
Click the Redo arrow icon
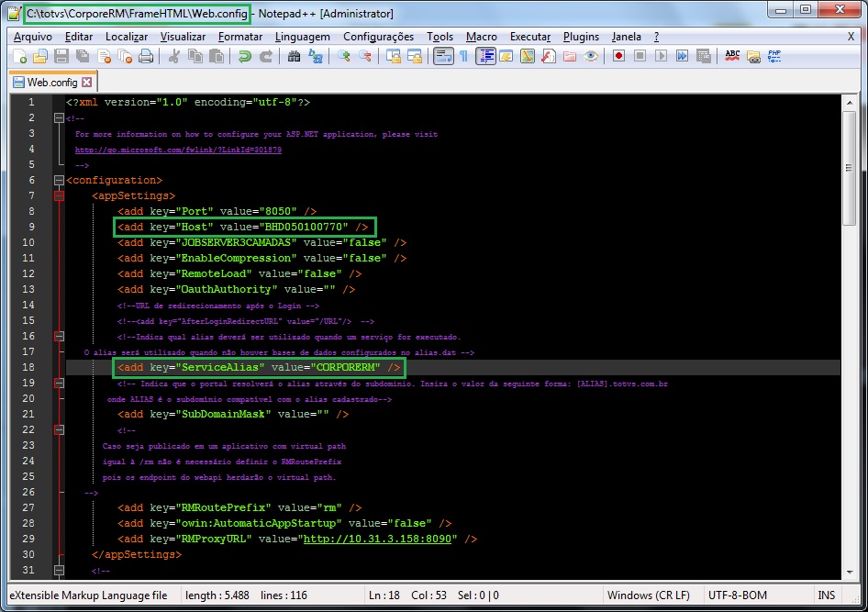pos(266,56)
